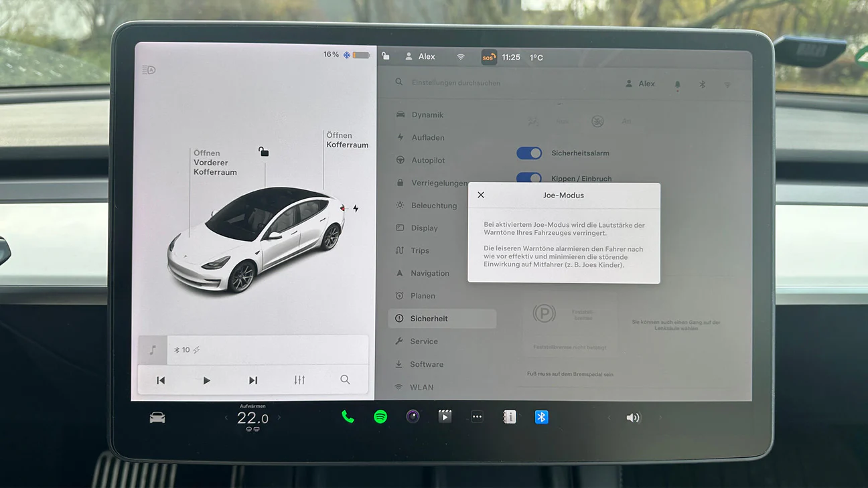This screenshot has width=868, height=488.
Task: Tap the Joe-Modus popup title
Action: click(x=563, y=195)
